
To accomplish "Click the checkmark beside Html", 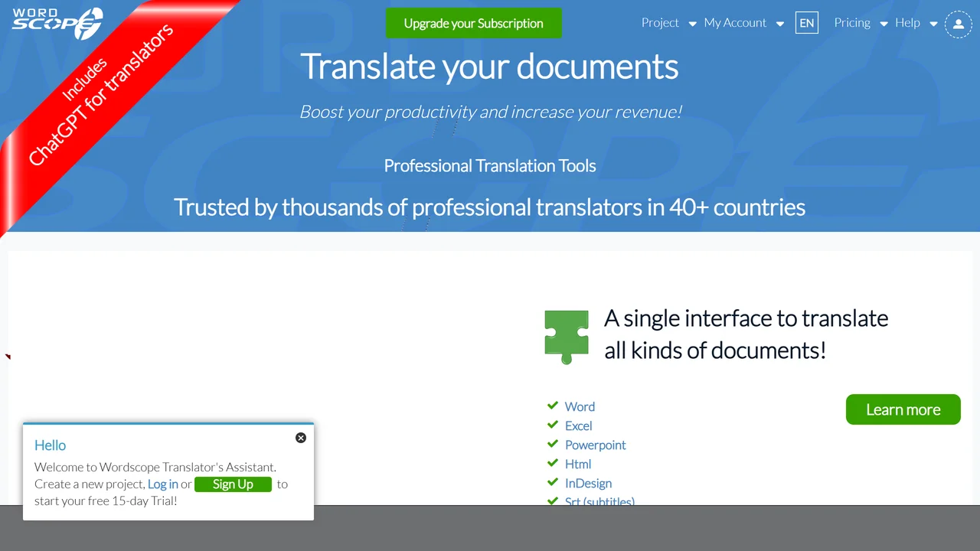I will 553,463.
